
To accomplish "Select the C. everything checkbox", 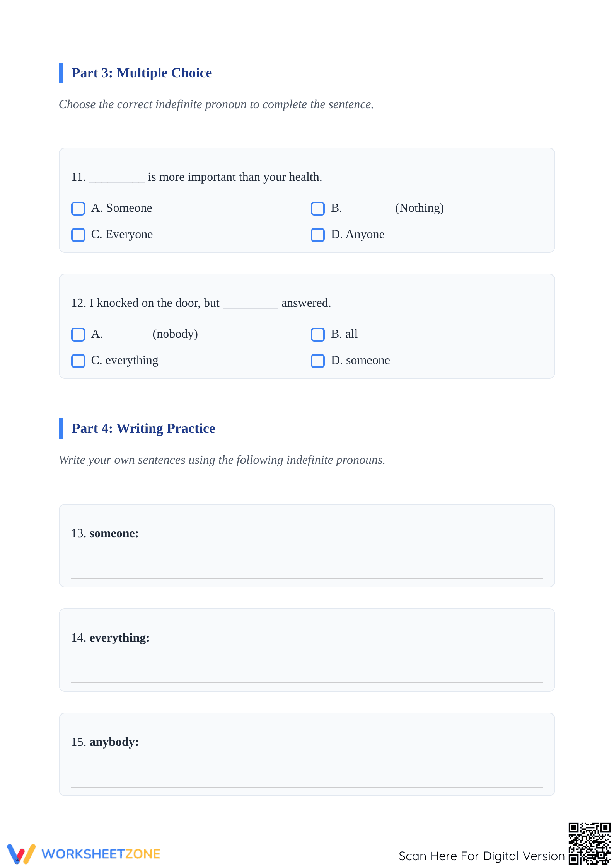I will click(x=78, y=361).
